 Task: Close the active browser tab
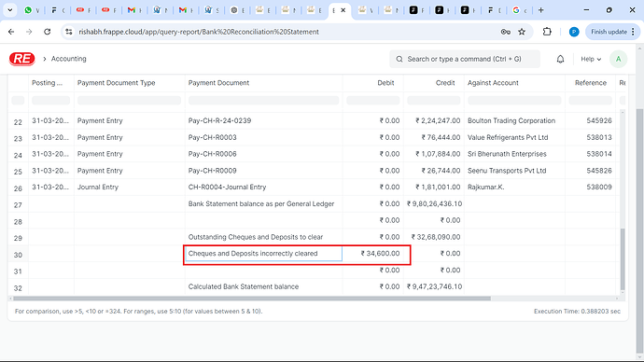[343, 10]
